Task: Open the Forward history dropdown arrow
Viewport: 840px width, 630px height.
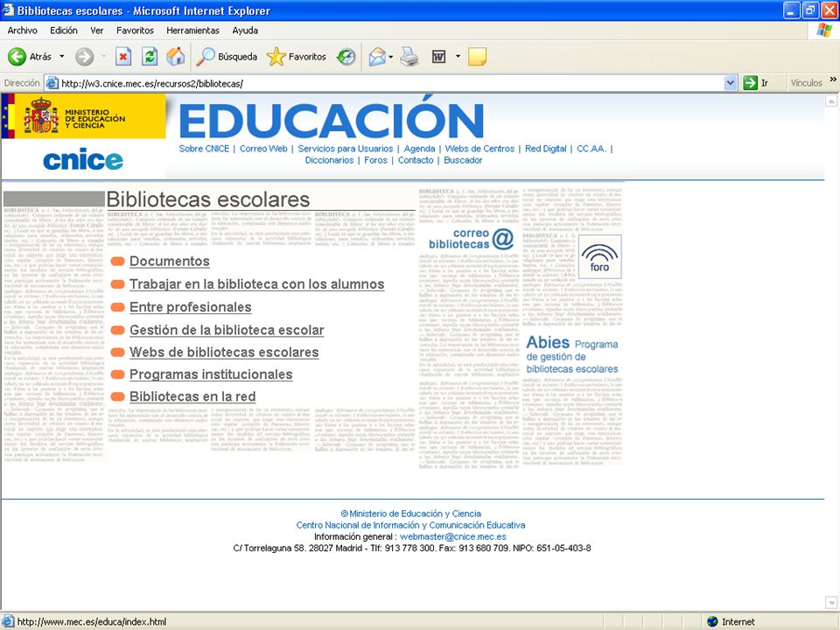Action: 103,56
